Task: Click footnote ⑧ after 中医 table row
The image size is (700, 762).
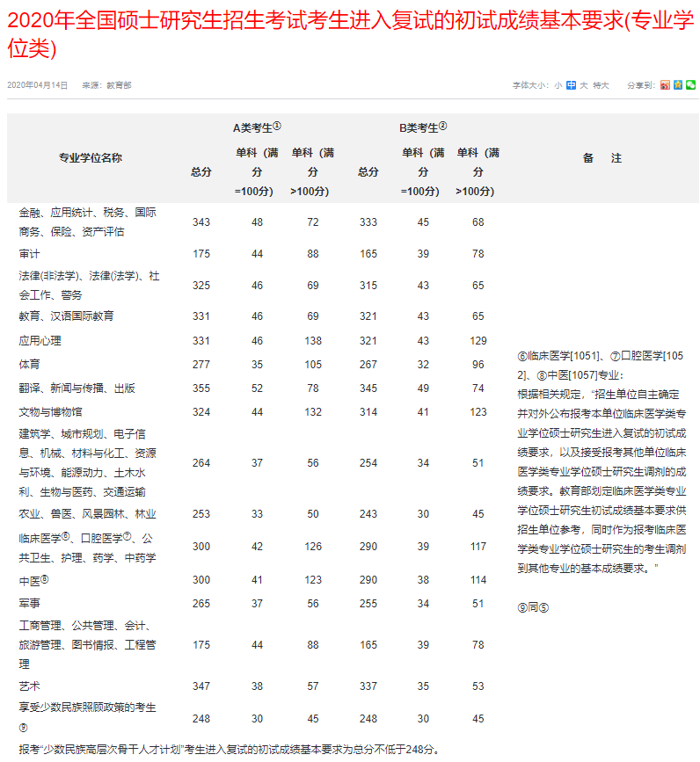Action: pyautogui.click(x=45, y=579)
